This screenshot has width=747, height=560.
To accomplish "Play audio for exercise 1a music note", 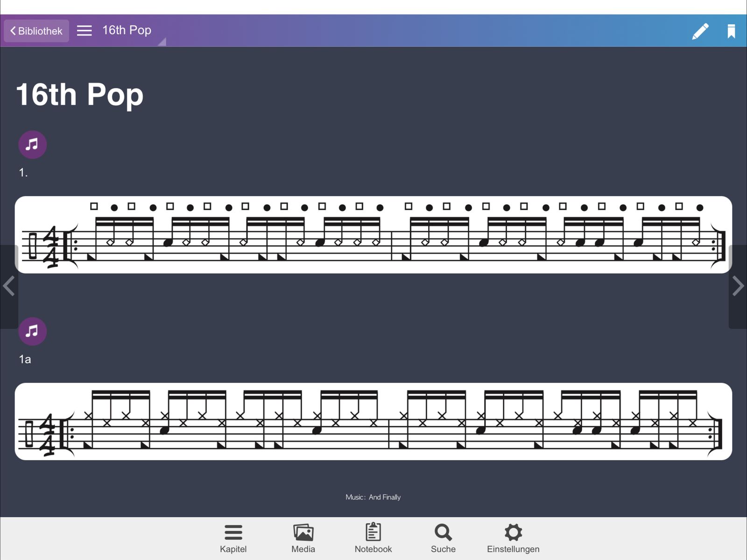I will 32,331.
